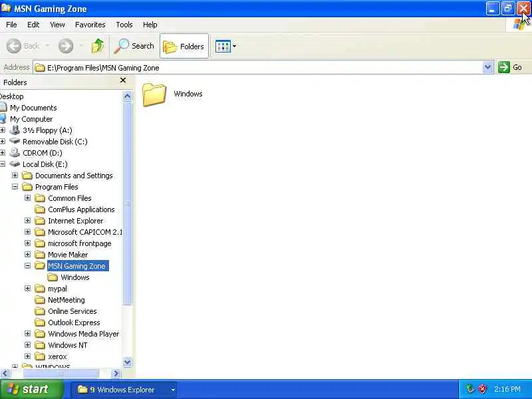This screenshot has height=399, width=532.
Task: Click the Search magnifier toolbar button
Action: 134,46
